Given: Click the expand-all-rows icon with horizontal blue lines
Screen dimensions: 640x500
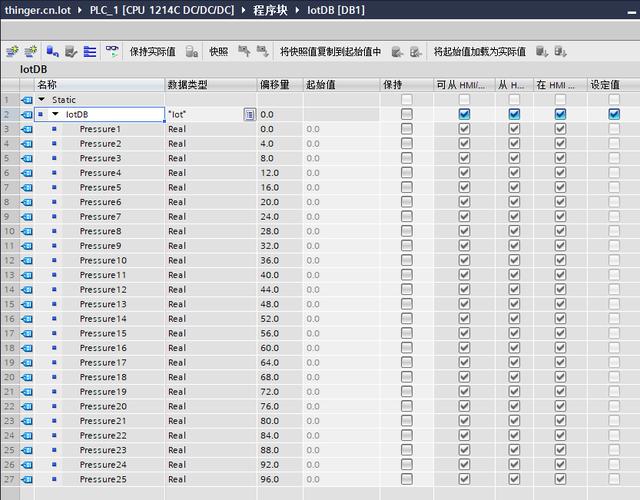Looking at the screenshot, I should [90, 51].
